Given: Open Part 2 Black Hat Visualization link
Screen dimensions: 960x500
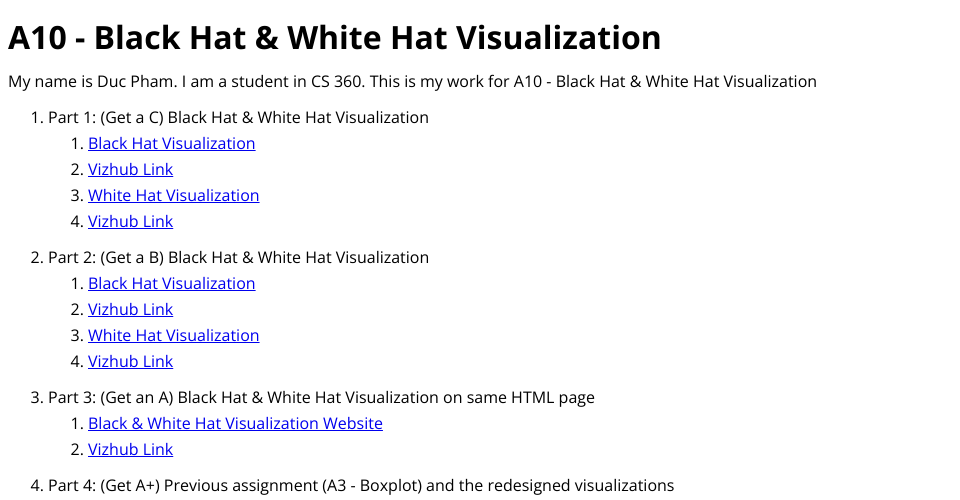Looking at the screenshot, I should pyautogui.click(x=171, y=283).
